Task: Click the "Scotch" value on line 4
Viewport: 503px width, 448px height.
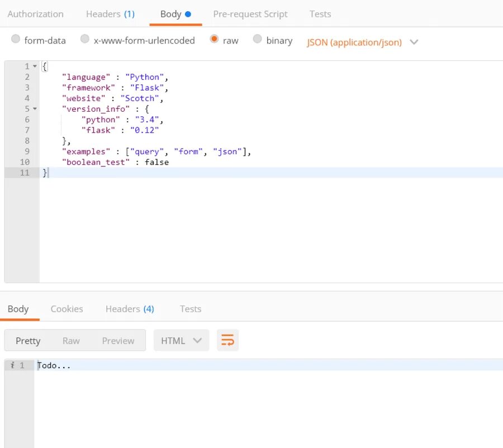Action: [x=140, y=98]
